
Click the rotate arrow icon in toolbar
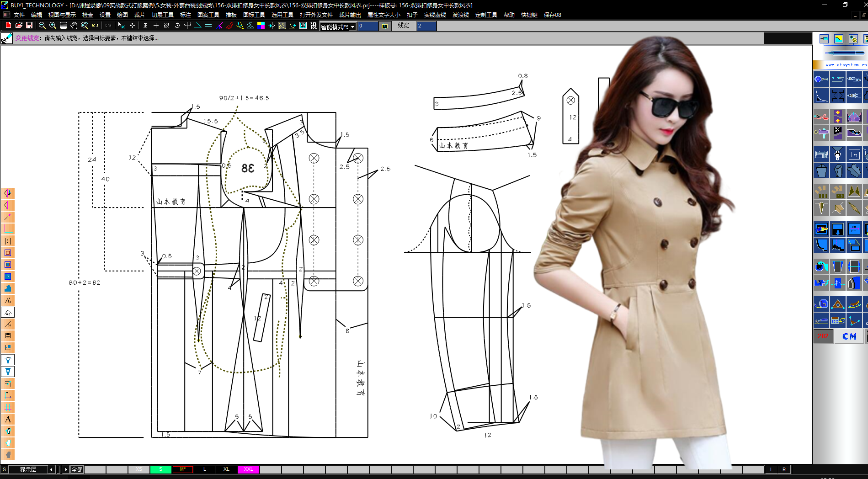click(177, 26)
